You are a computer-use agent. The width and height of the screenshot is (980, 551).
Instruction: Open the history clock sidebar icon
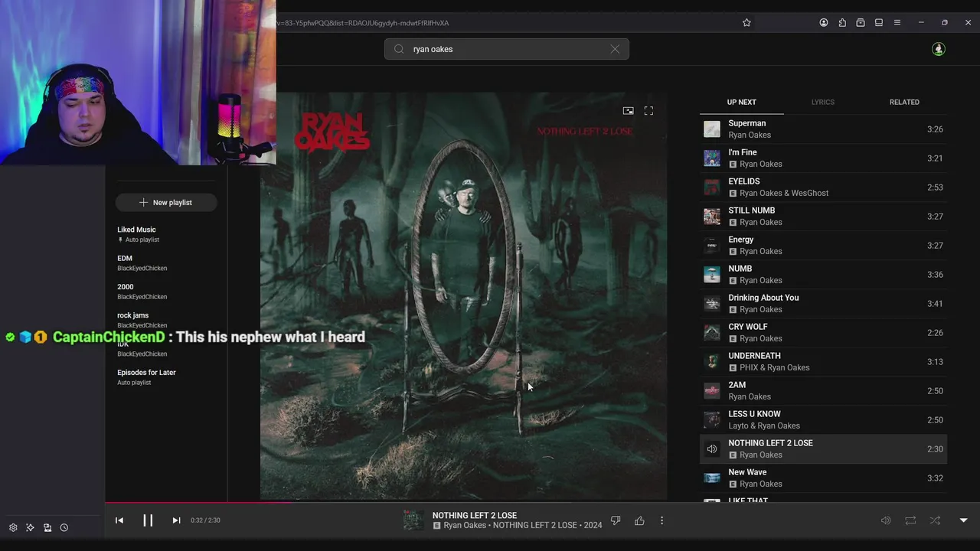tap(64, 527)
